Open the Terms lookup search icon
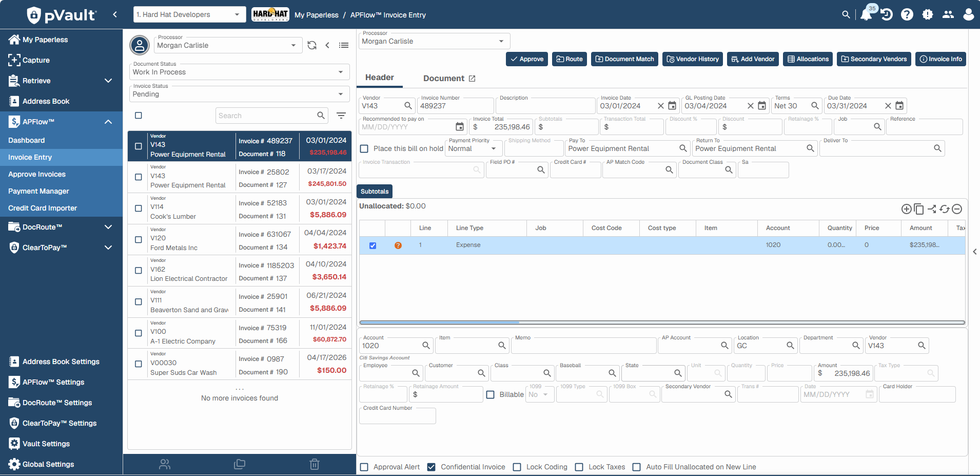 [x=815, y=106]
